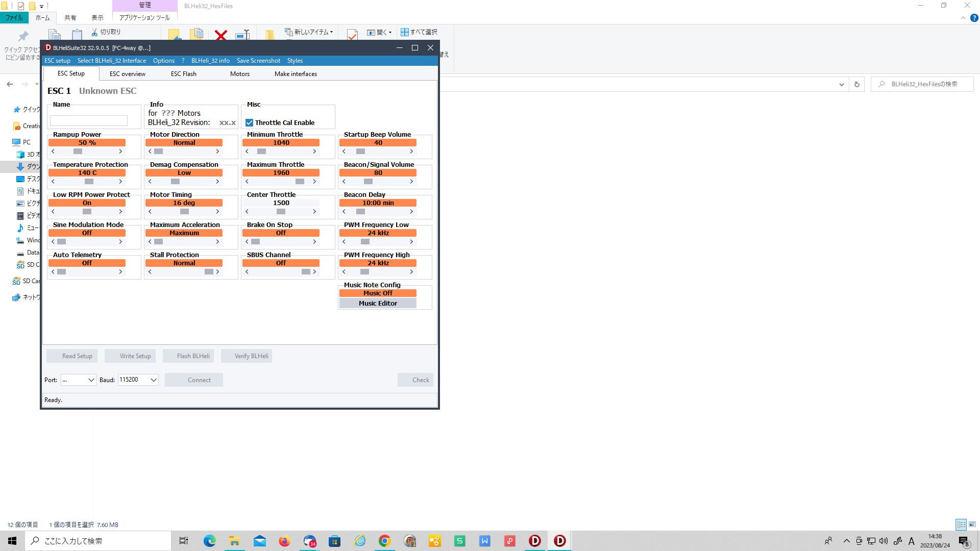Image resolution: width=980 pixels, height=551 pixels.
Task: Click the Flash BLHeli button
Action: click(188, 356)
